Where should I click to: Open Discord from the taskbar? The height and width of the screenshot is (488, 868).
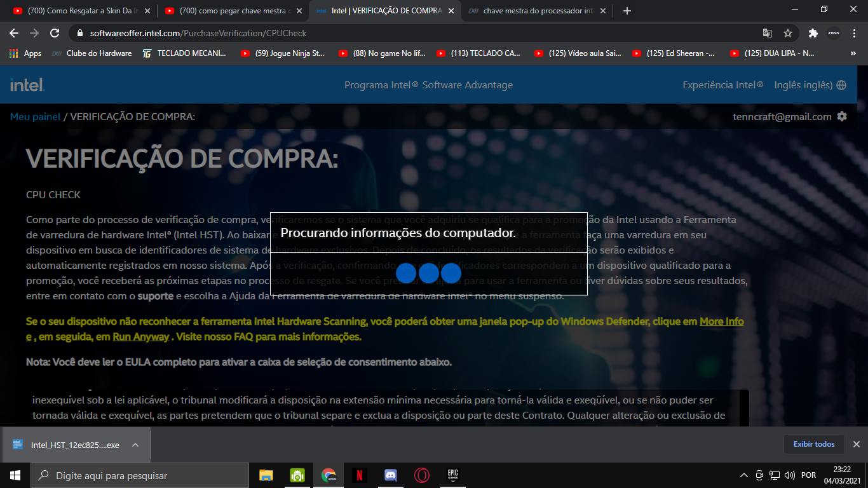coord(390,475)
